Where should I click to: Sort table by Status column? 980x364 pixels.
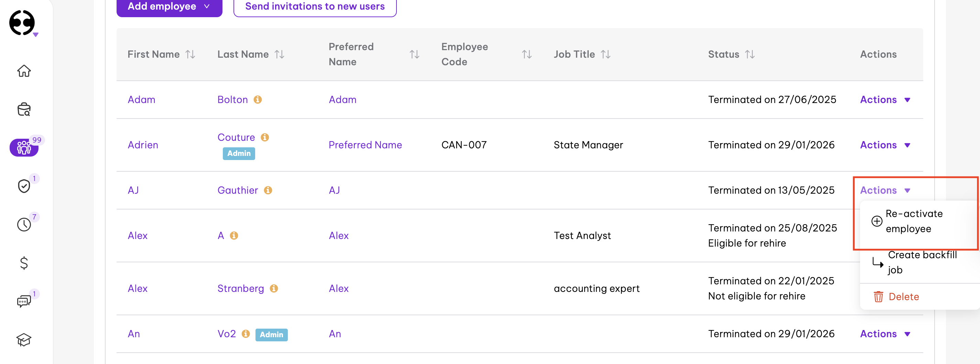[x=750, y=54]
